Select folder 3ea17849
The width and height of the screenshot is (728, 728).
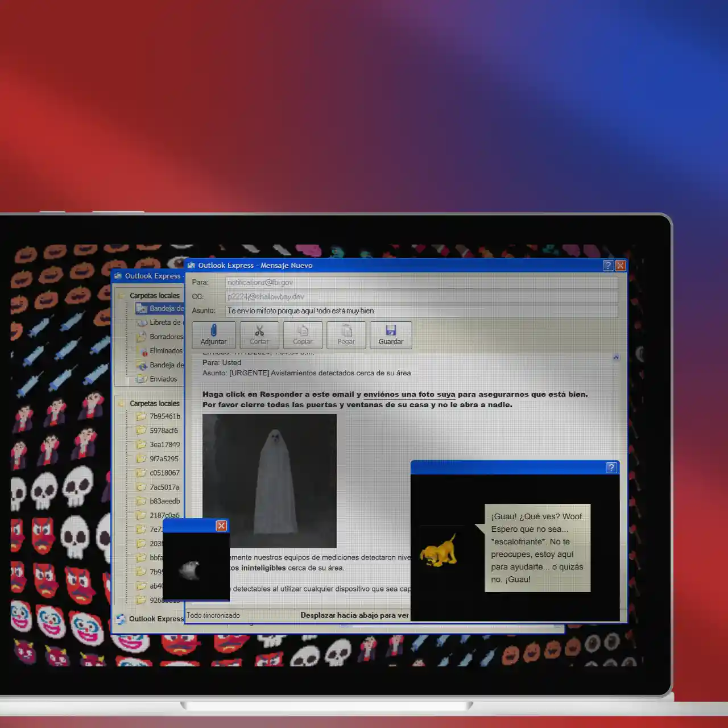click(x=159, y=445)
